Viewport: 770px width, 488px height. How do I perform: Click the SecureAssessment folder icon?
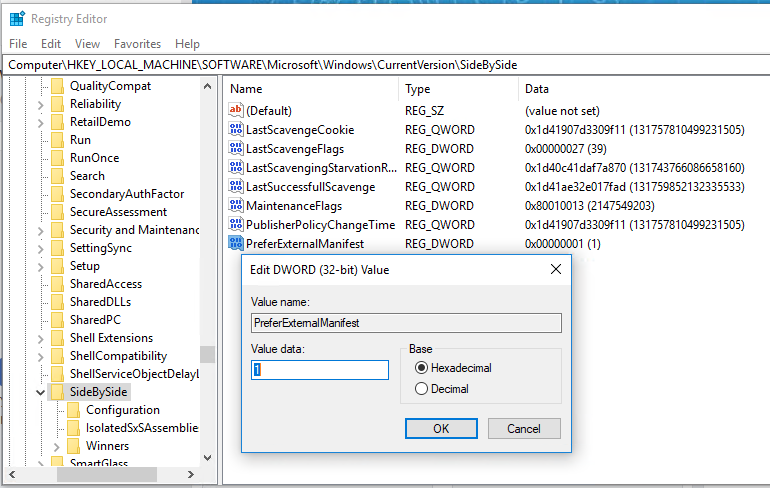point(57,212)
